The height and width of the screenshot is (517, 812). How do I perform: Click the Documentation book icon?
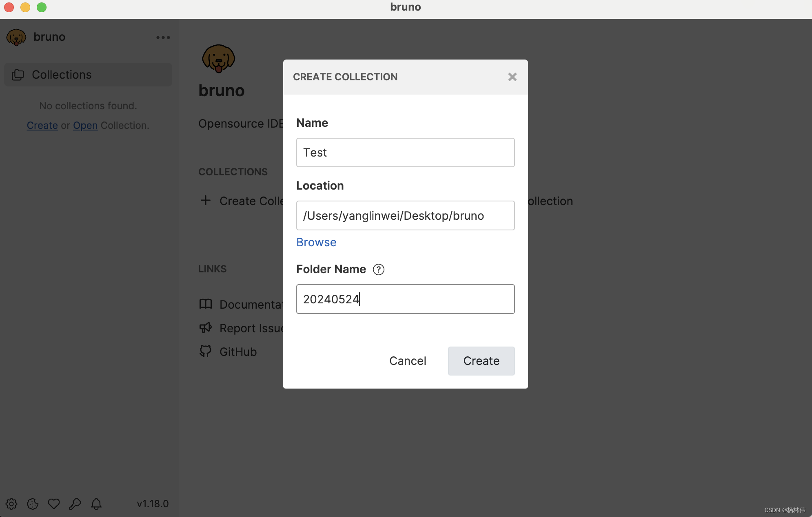pyautogui.click(x=206, y=304)
